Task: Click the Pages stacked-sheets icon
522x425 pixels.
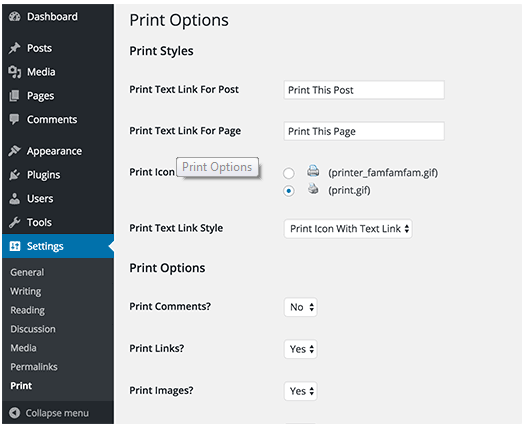Action: click(x=15, y=96)
